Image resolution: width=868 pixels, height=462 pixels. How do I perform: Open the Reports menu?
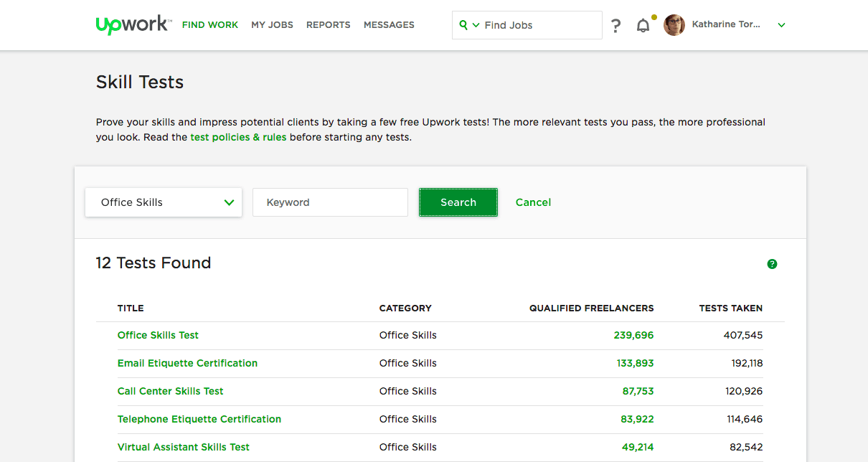[x=328, y=24]
